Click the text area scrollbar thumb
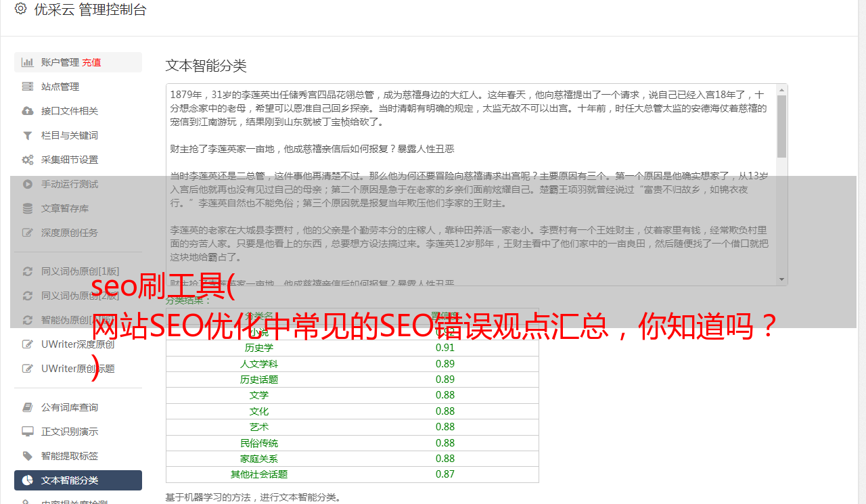The height and width of the screenshot is (504, 866). (x=781, y=126)
